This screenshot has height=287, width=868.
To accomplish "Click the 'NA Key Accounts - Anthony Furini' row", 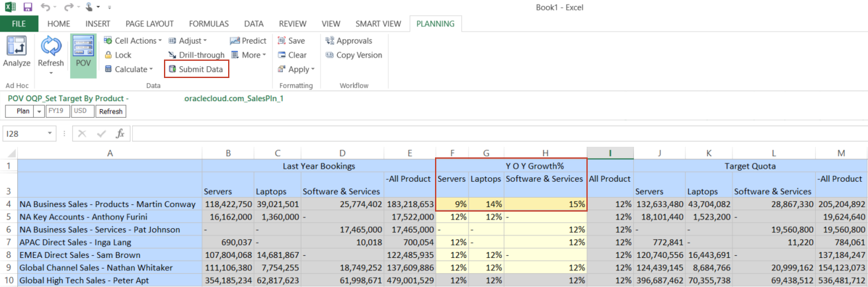I will point(110,217).
